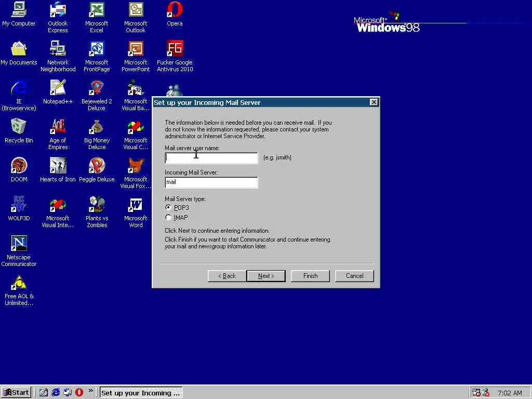532x399 pixels.
Task: Open Opera desktop shortcut
Action: pos(175,14)
